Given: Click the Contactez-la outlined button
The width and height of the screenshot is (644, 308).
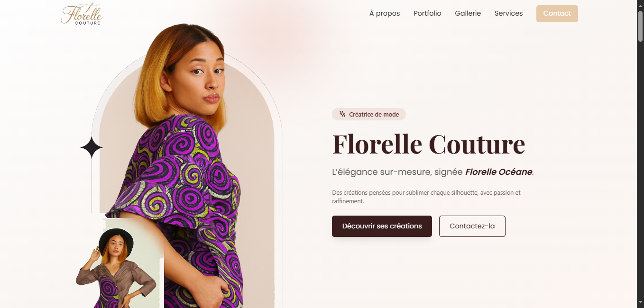Looking at the screenshot, I should (x=472, y=226).
